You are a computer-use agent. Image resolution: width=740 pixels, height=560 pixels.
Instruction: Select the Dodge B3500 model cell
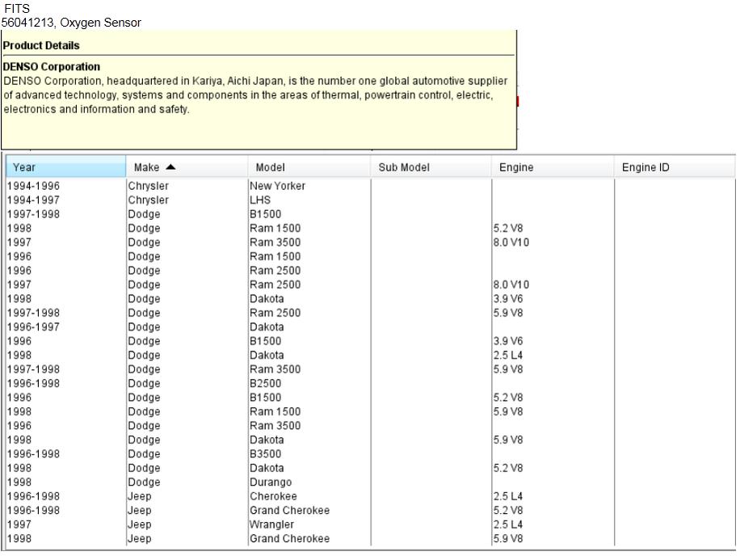265,454
